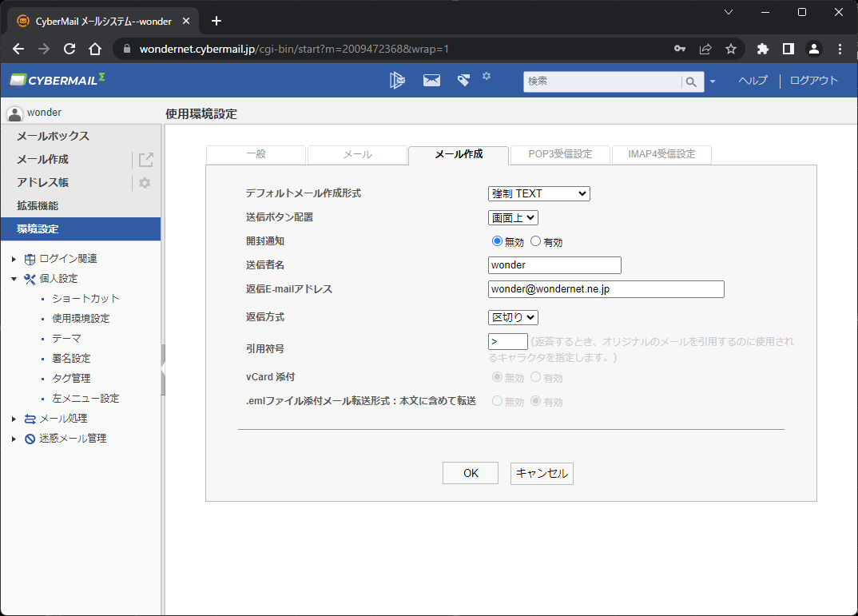The image size is (858, 616).
Task: Open the browser side panel icon
Action: click(788, 49)
